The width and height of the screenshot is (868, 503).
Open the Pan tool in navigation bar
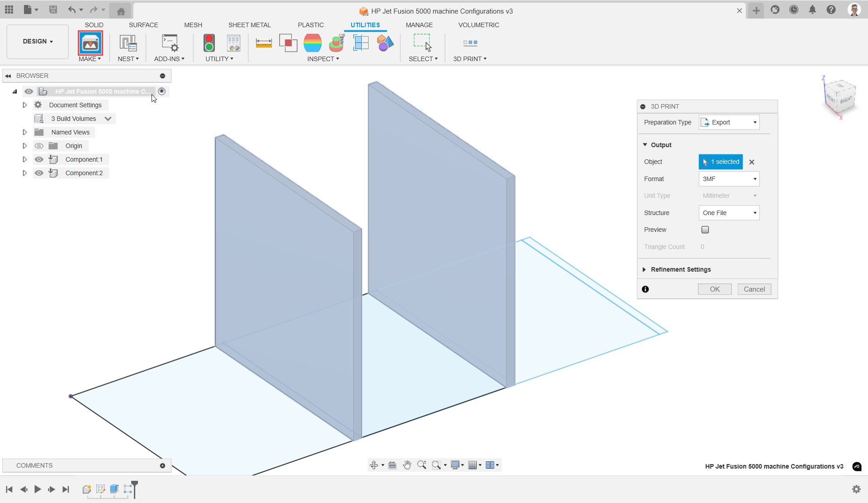coord(407,465)
